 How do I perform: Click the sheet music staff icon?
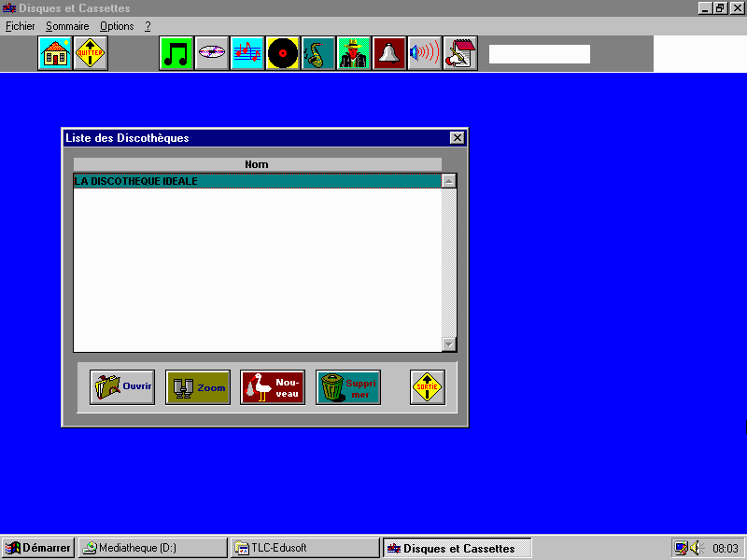[247, 53]
